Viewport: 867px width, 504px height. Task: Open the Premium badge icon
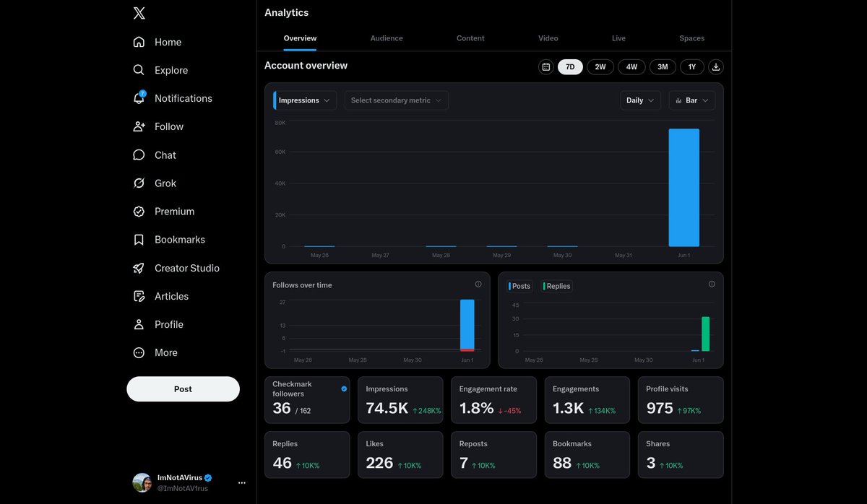point(139,212)
